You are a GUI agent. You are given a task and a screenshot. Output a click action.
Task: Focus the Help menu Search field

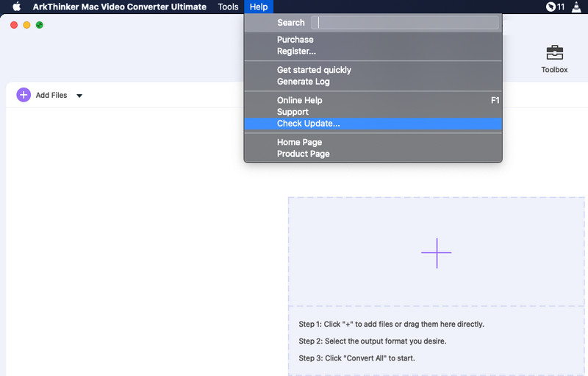[x=405, y=23]
